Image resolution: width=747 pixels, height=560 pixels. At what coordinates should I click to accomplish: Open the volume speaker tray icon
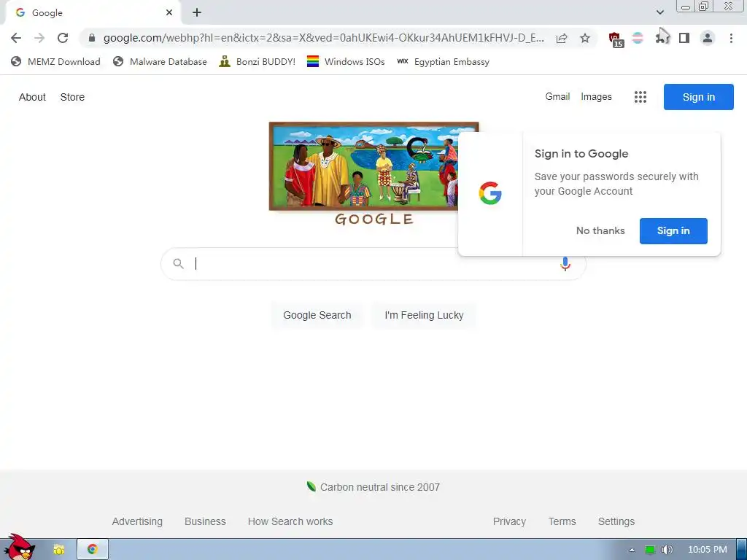(667, 550)
